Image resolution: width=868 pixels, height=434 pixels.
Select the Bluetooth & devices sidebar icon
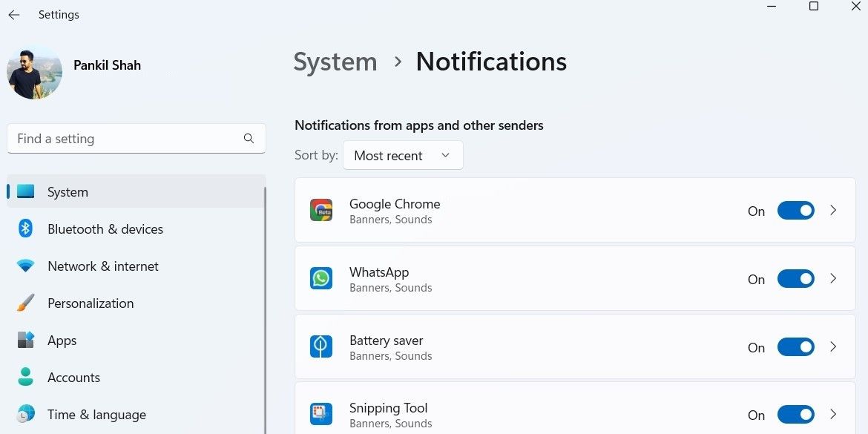point(25,228)
